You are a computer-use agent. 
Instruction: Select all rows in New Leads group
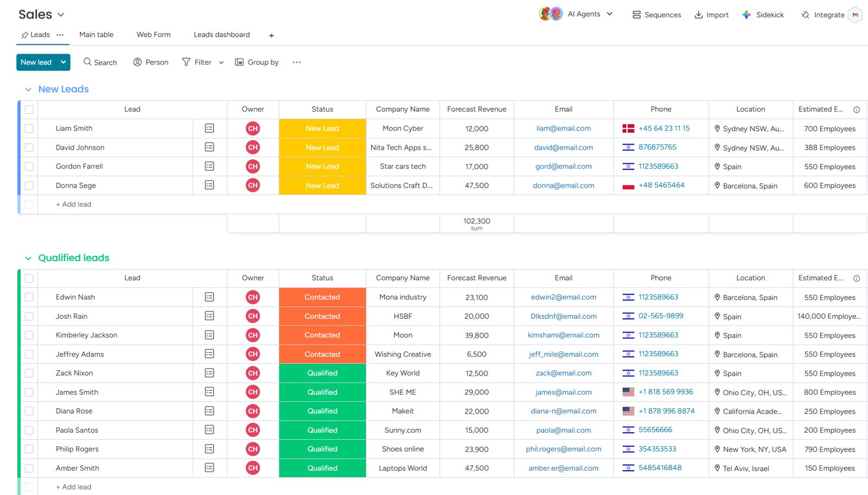coord(29,110)
